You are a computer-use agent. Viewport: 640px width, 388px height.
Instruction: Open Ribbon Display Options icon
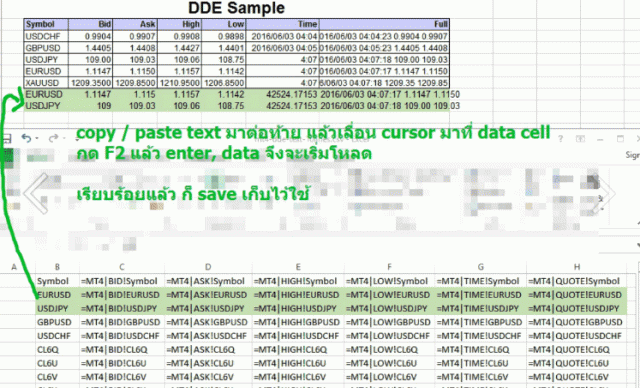click(x=580, y=139)
